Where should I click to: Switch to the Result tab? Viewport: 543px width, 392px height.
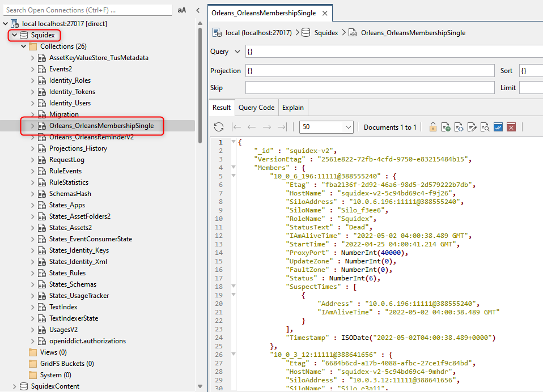tap(222, 108)
